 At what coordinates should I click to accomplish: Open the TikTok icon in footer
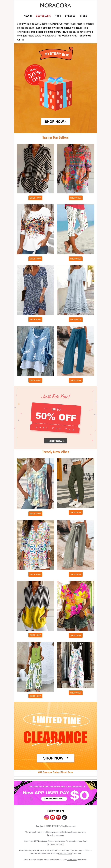pyautogui.click(x=64, y=817)
